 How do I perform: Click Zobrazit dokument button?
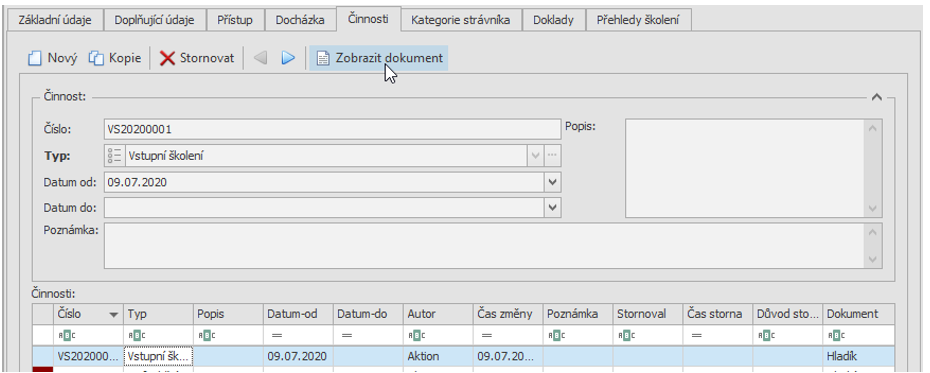(x=378, y=58)
